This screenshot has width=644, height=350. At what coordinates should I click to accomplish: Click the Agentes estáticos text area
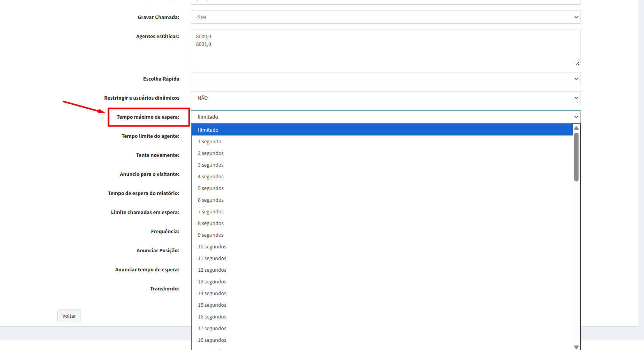385,47
